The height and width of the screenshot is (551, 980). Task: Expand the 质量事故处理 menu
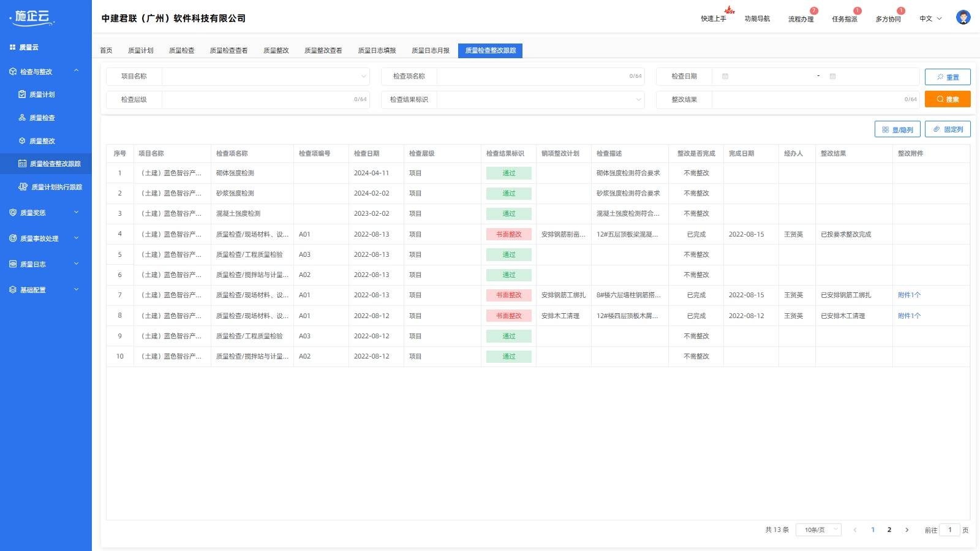point(76,238)
